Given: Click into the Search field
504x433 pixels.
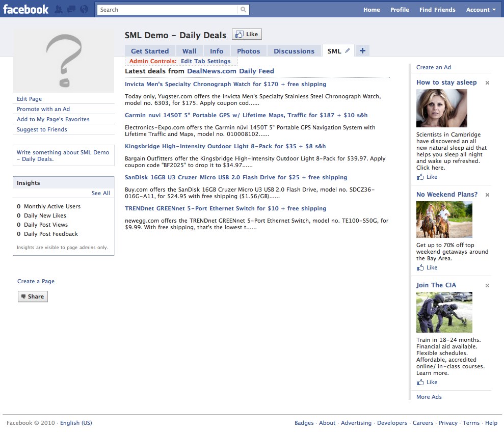Looking at the screenshot, I should [168, 10].
